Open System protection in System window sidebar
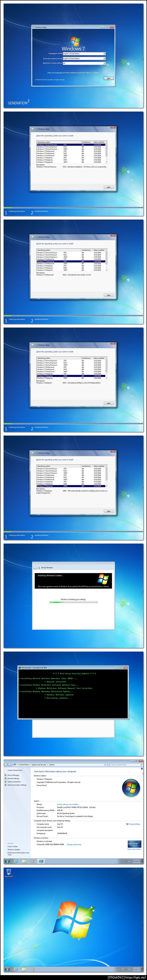 pos(14,782)
